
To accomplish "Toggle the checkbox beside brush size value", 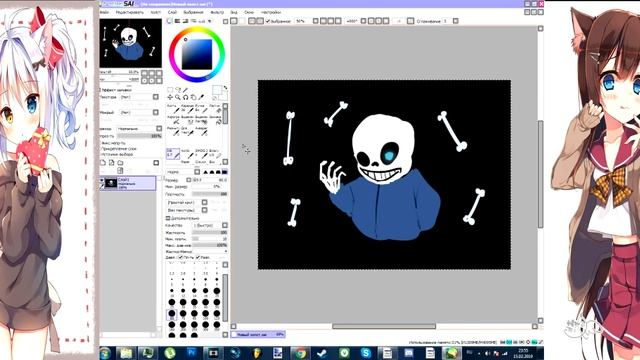I will coord(189,180).
